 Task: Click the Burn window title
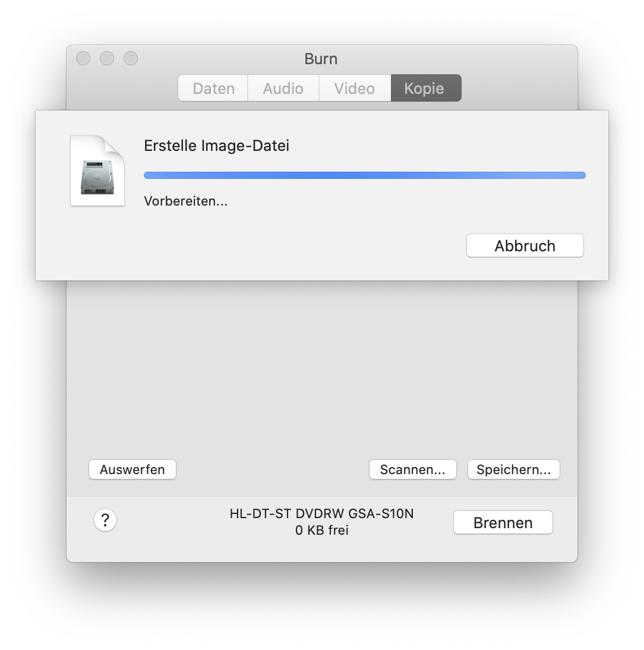click(x=321, y=59)
